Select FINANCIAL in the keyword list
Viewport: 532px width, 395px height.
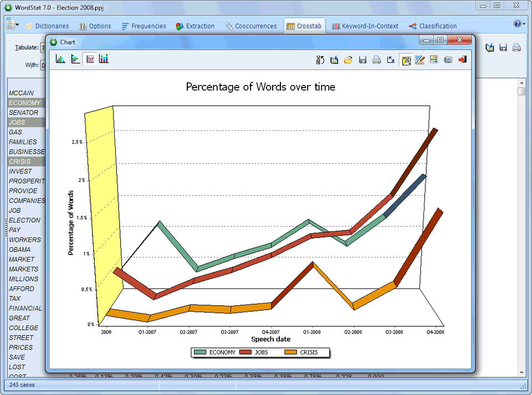coord(27,308)
